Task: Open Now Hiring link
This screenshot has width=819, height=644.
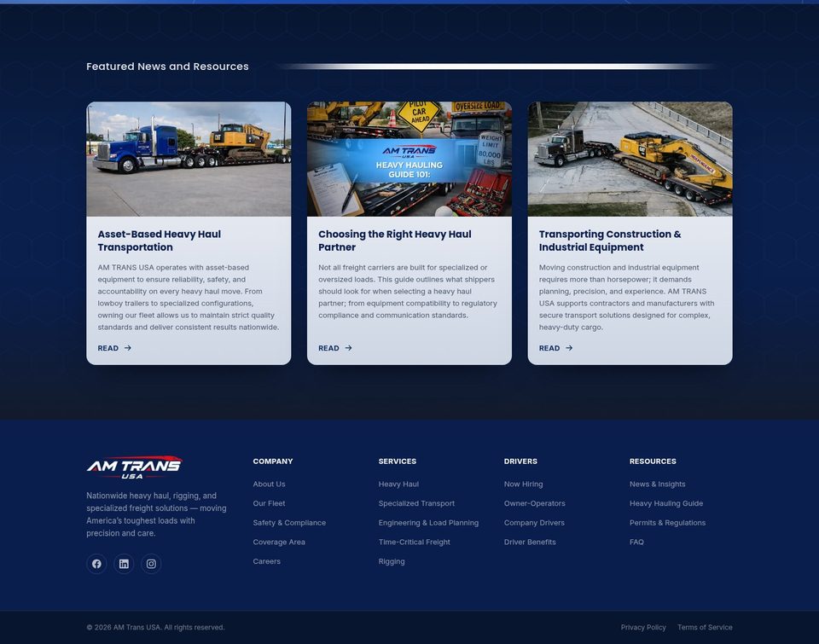Action: (523, 484)
